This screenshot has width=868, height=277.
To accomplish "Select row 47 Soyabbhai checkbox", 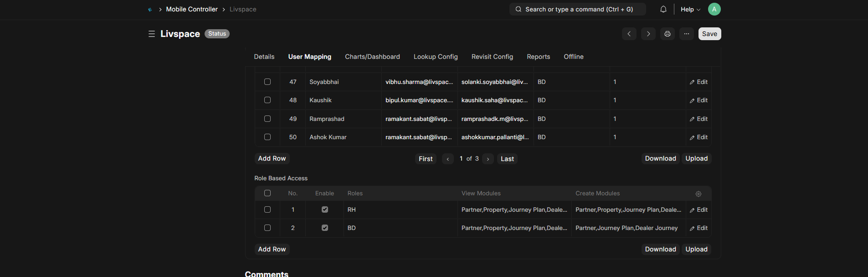I will pyautogui.click(x=267, y=82).
